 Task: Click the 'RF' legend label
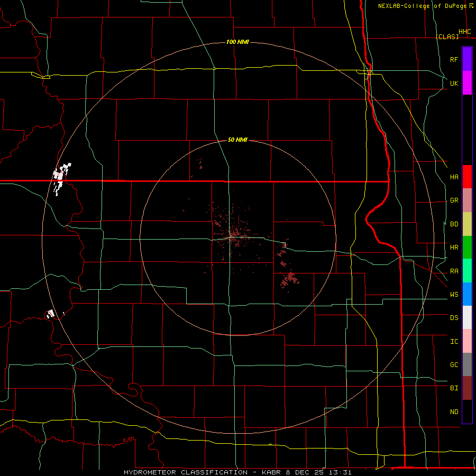coord(454,59)
